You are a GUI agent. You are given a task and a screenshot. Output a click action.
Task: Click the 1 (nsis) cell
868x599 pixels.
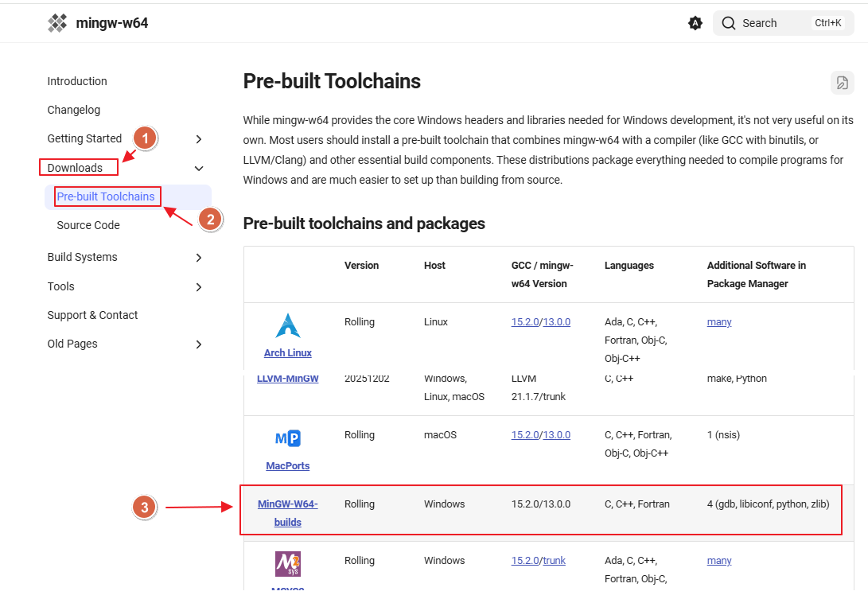[x=723, y=435]
